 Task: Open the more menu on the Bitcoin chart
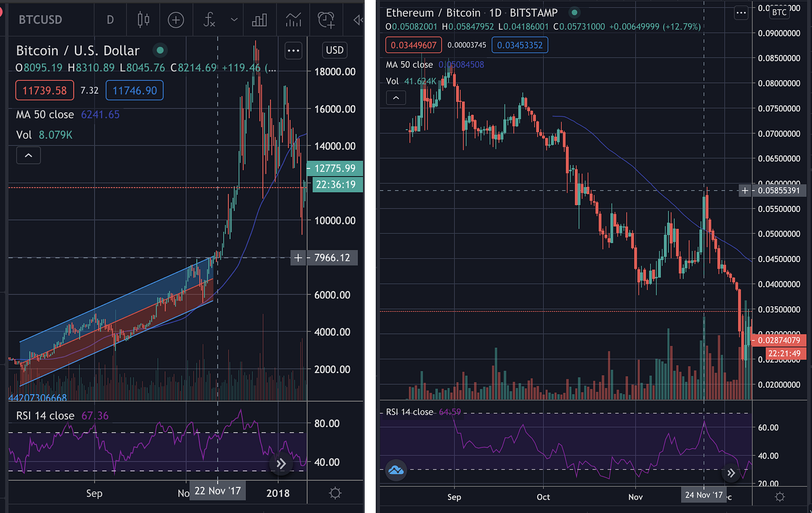293,51
